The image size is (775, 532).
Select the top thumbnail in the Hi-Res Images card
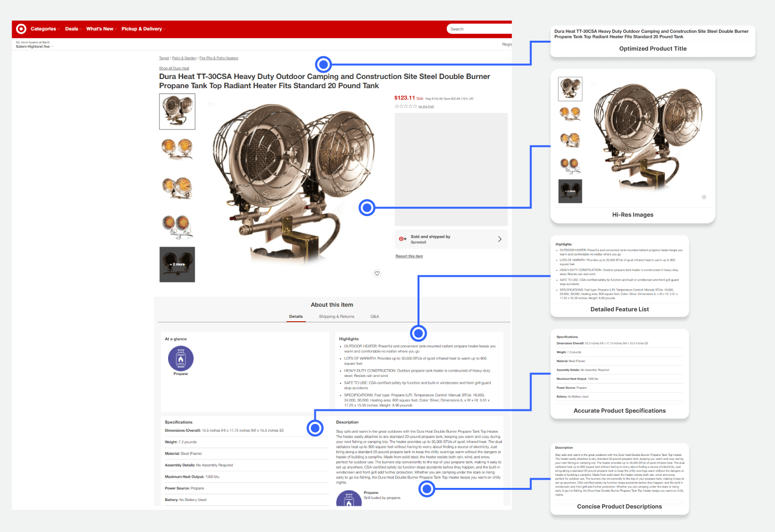pyautogui.click(x=570, y=89)
